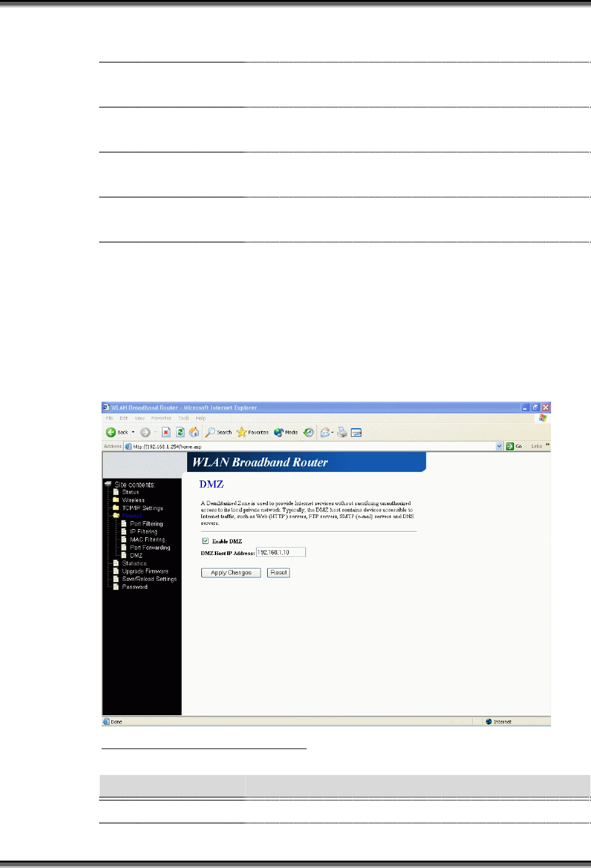Open the Tools menu

184,418
